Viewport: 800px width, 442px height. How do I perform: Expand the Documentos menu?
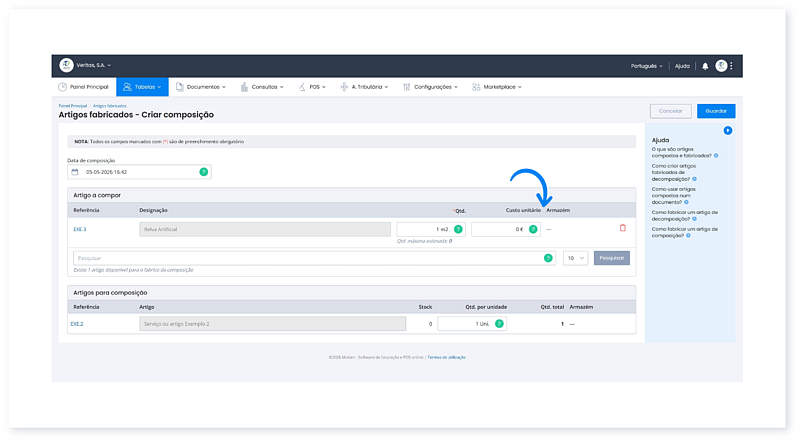pos(201,87)
